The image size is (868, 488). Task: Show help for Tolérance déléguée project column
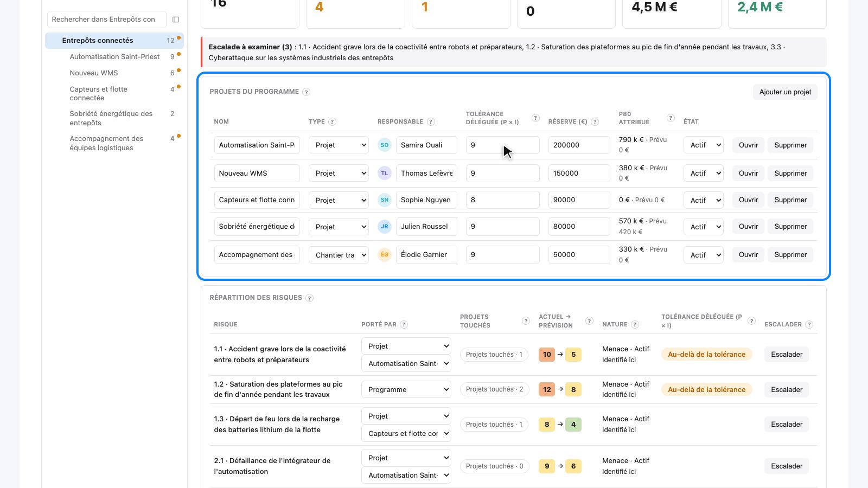point(535,118)
